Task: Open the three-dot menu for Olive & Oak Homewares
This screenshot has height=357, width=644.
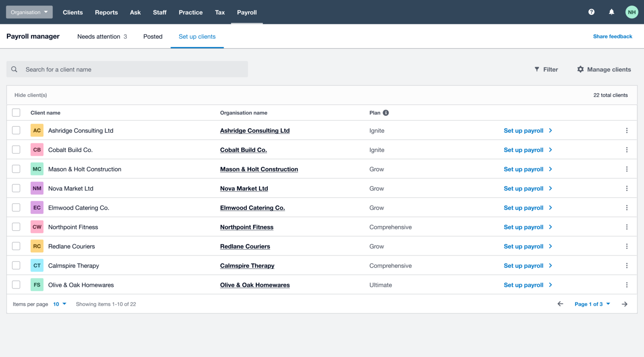Action: (627, 285)
